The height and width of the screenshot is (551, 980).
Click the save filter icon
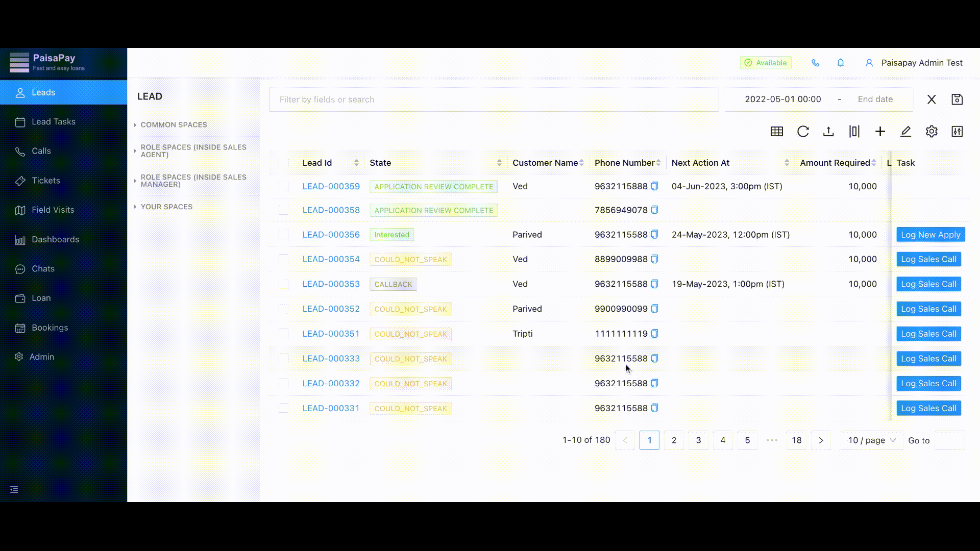click(957, 99)
